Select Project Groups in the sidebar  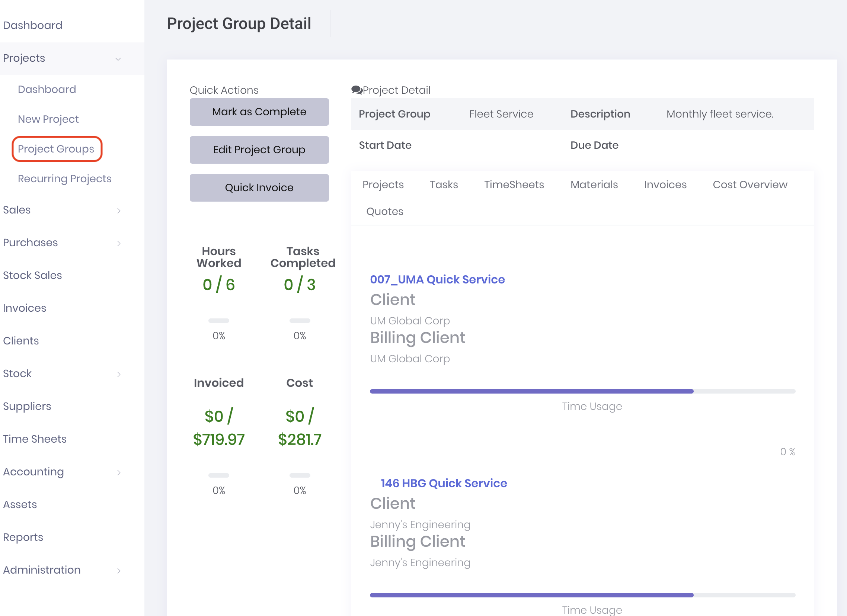point(56,148)
